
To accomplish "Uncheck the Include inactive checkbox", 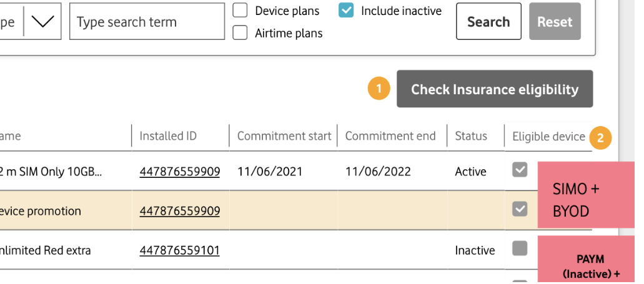I will tap(346, 11).
